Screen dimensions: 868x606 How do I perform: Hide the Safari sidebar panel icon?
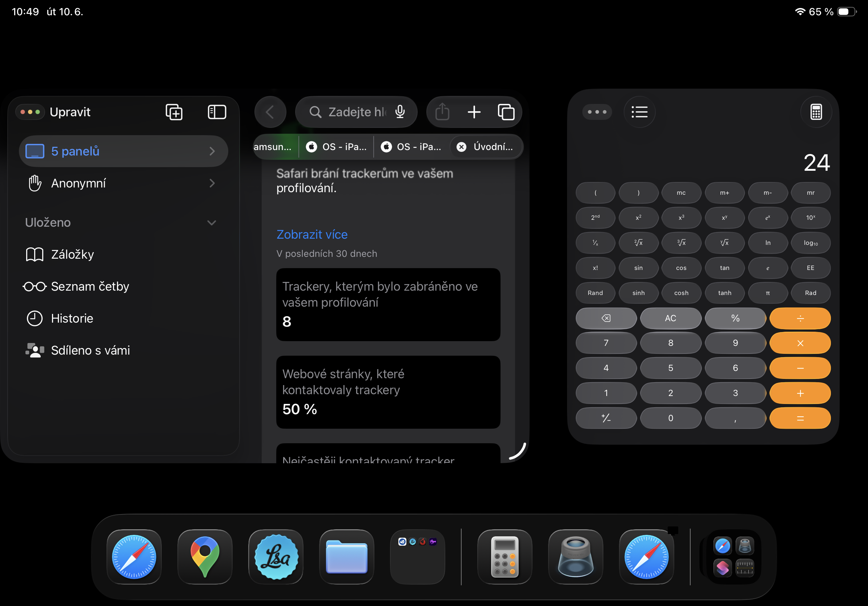click(217, 112)
